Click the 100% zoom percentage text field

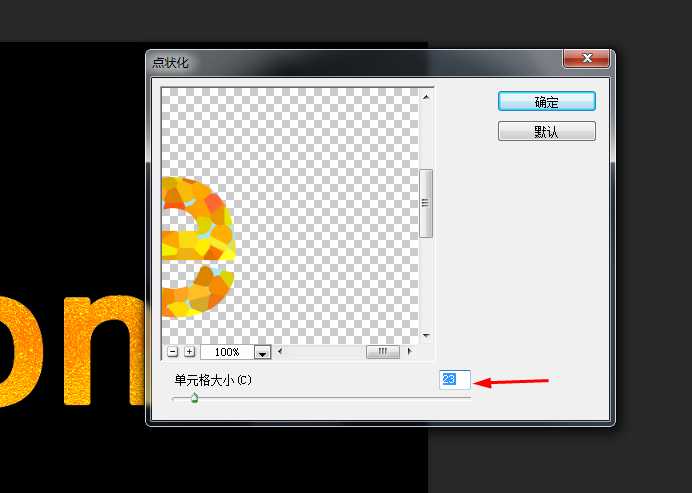[x=227, y=353]
